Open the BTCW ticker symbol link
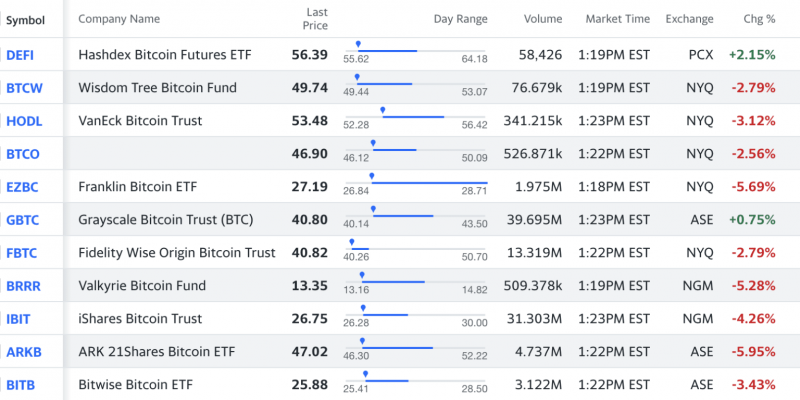The image size is (800, 400). (24, 88)
